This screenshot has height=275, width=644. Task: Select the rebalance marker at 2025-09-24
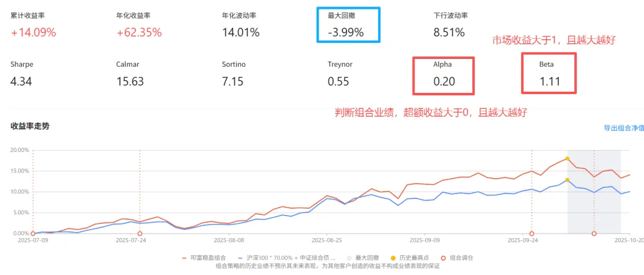[531, 234]
